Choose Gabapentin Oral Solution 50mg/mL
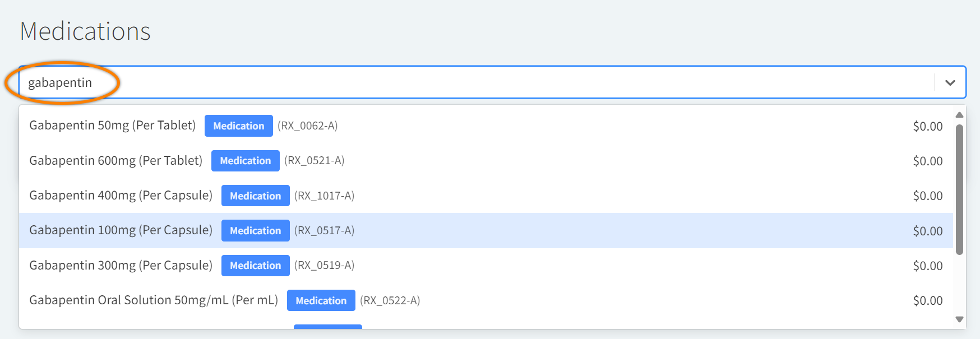 pyautogui.click(x=154, y=300)
